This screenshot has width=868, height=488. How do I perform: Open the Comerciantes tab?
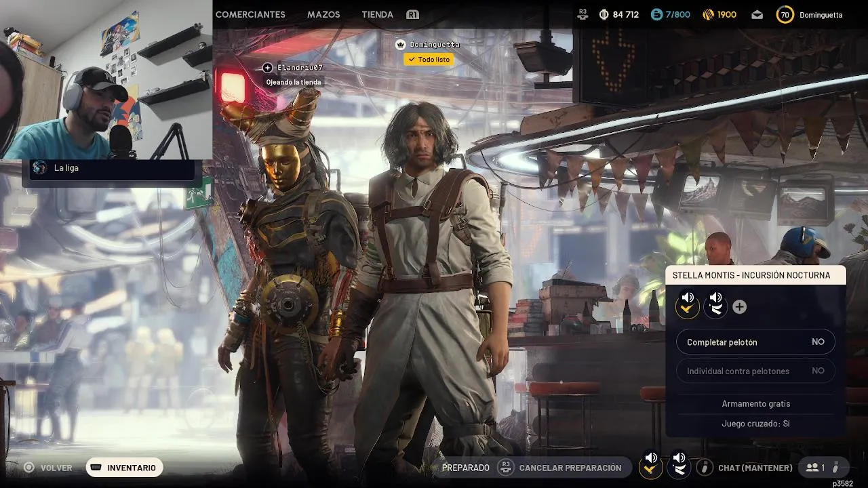pyautogui.click(x=250, y=14)
